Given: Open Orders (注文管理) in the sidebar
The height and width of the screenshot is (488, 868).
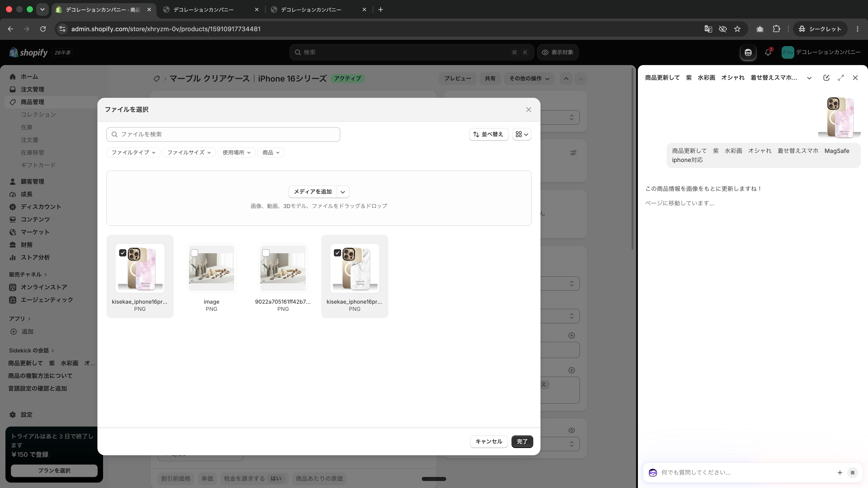Looking at the screenshot, I should 32,89.
